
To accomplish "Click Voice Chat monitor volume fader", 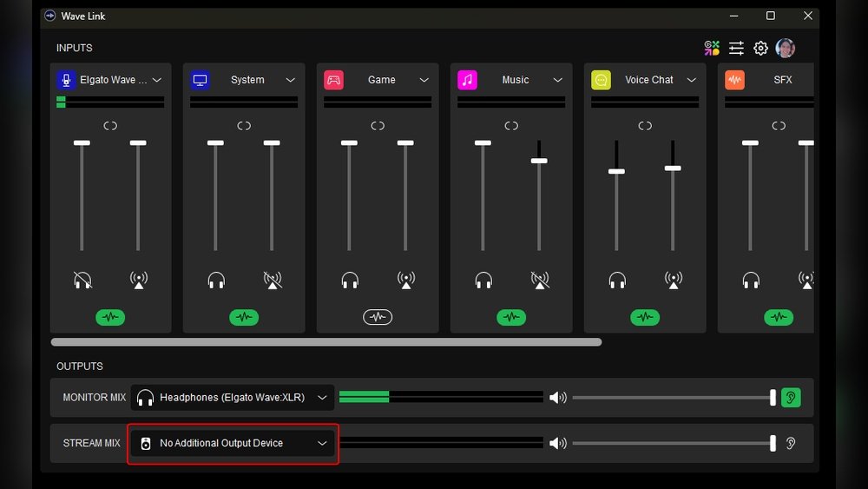I will 616,172.
